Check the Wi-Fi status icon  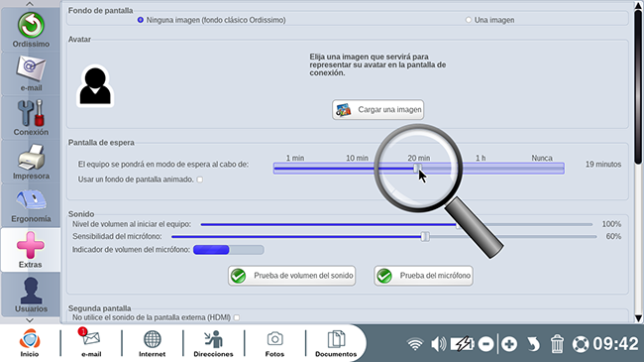tap(415, 344)
